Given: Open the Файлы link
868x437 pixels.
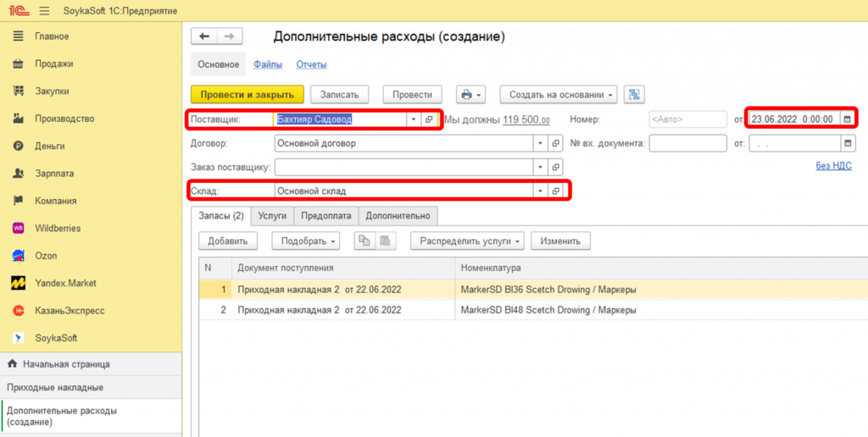Looking at the screenshot, I should point(268,64).
